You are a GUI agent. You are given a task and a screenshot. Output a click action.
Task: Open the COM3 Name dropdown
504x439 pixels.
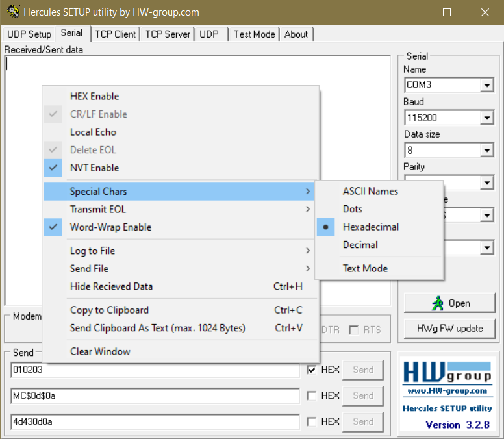487,85
